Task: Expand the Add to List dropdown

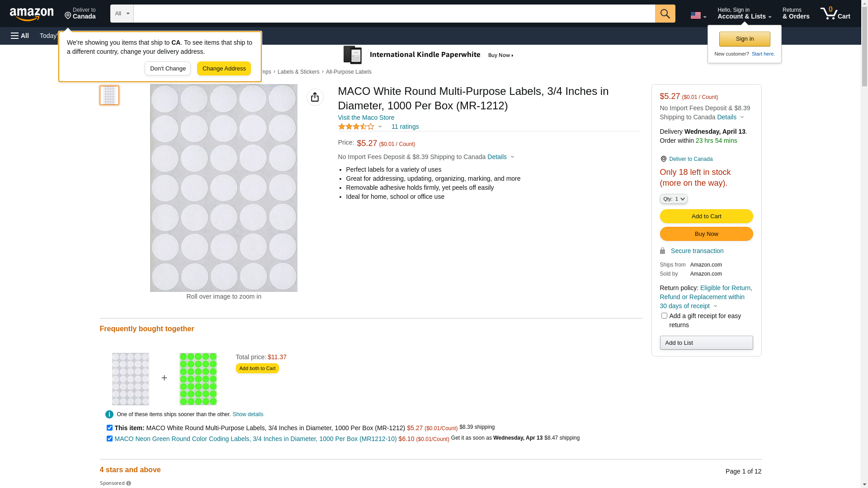Action: tap(706, 343)
